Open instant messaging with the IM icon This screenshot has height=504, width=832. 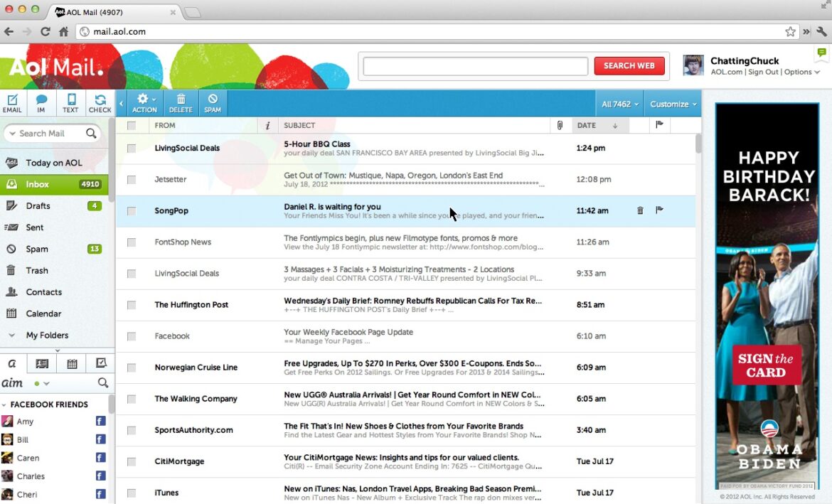click(x=41, y=103)
